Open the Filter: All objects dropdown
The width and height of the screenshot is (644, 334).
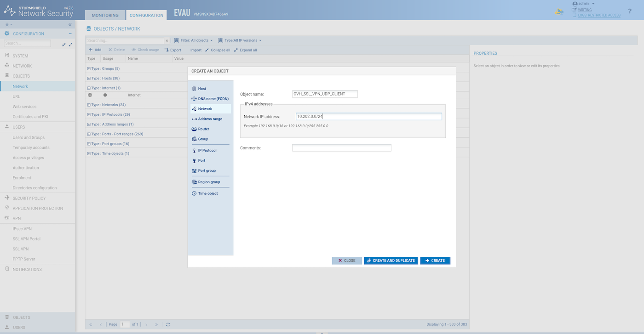pyautogui.click(x=195, y=40)
